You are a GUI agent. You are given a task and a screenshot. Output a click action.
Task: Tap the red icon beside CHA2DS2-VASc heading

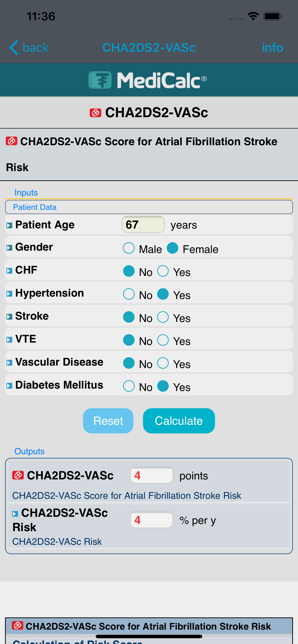pos(95,113)
